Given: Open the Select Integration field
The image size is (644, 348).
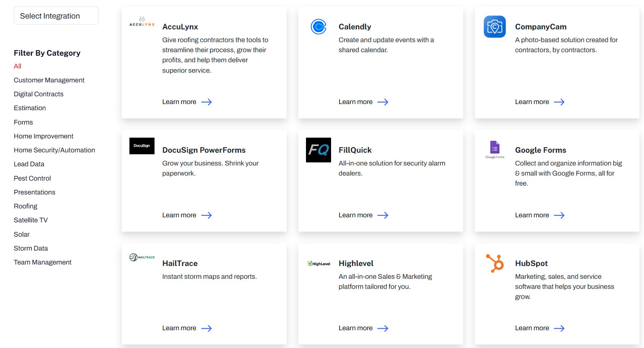Looking at the screenshot, I should coord(56,16).
